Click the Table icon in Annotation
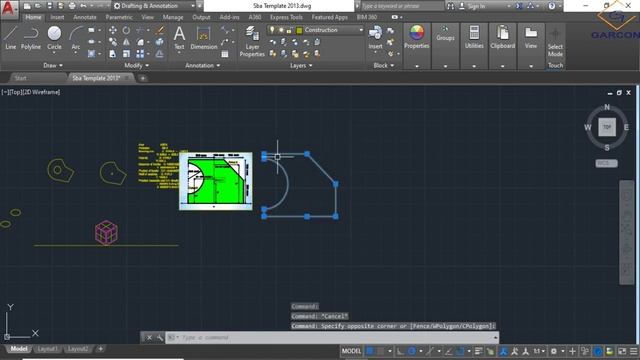Screen dimensions: 640x360 (225, 54)
